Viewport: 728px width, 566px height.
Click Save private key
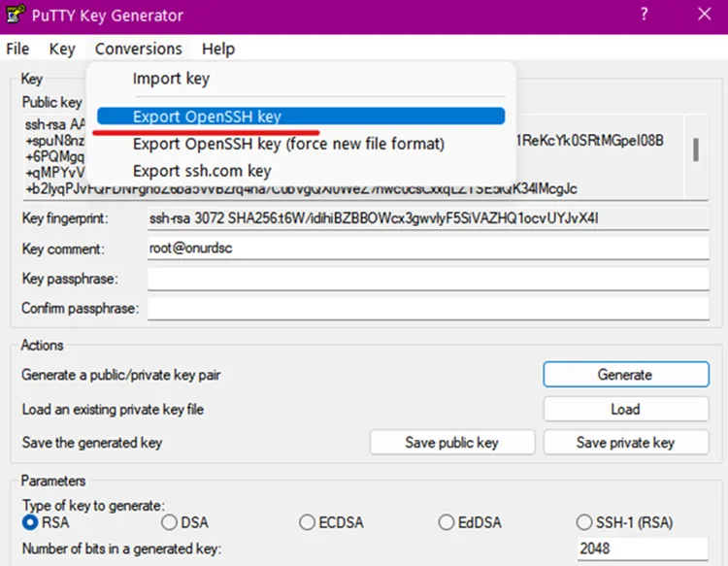point(626,443)
